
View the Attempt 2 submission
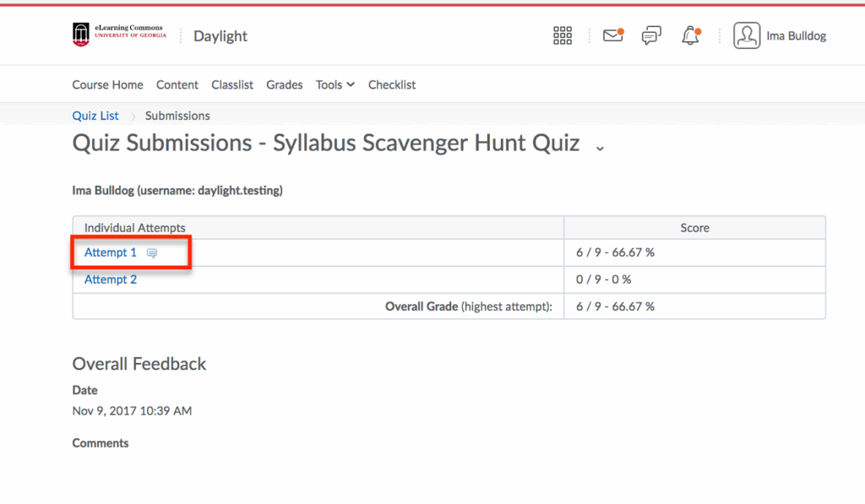coord(111,279)
